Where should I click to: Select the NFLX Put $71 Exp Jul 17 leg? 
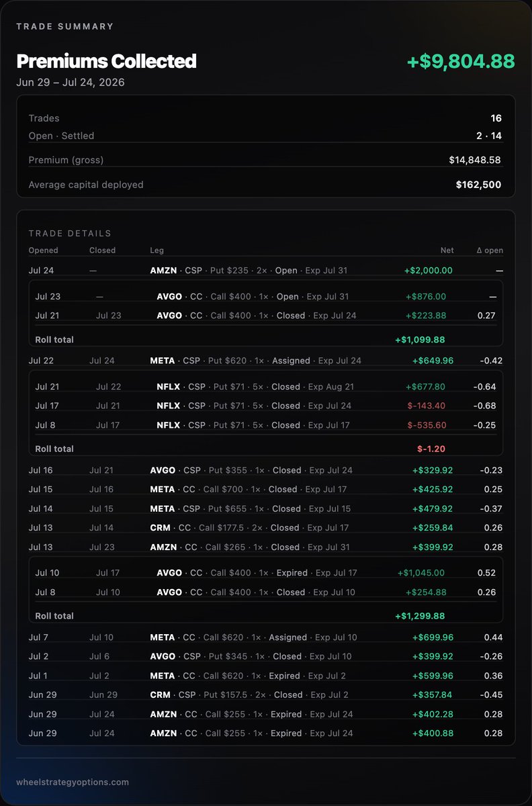254,425
